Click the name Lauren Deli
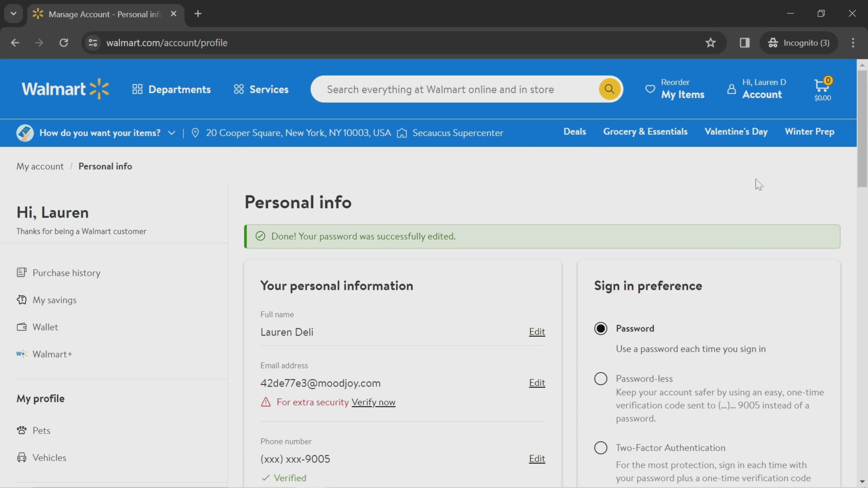Viewport: 868px width, 488px height. 287,332
